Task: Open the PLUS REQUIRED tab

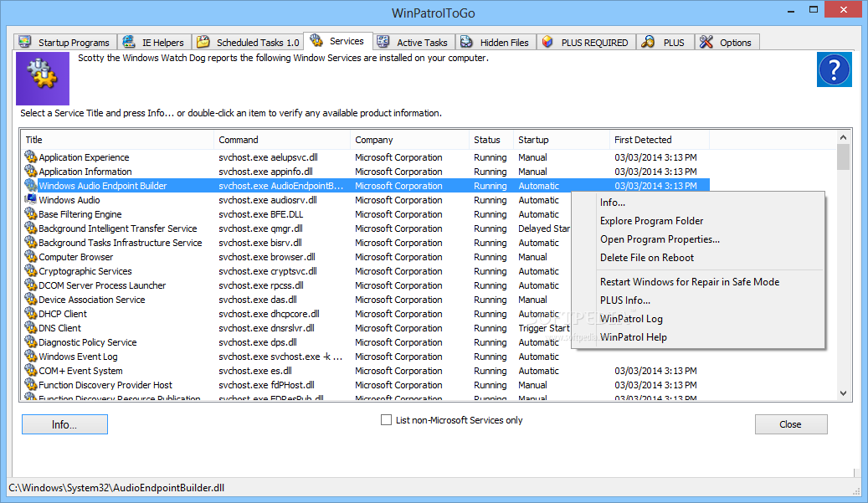Action: click(586, 42)
